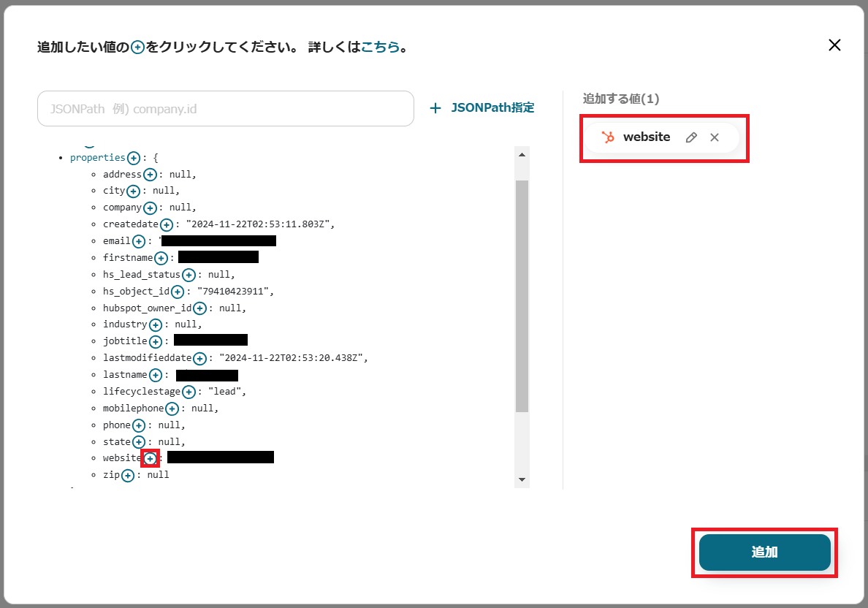The height and width of the screenshot is (608, 868).
Task: Focus the JSONPath input field
Action: 225,109
